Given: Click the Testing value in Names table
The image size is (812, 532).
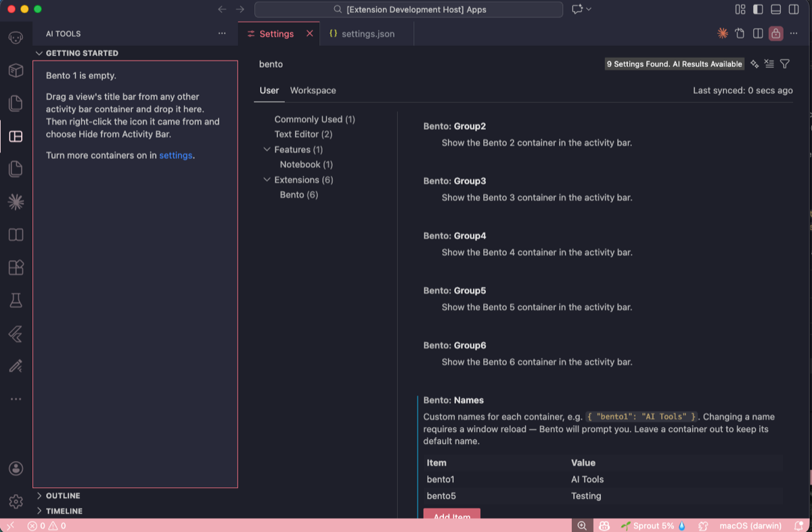Looking at the screenshot, I should point(586,496).
